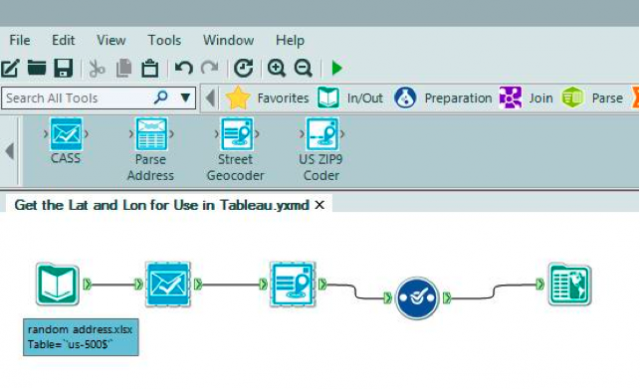Collapse tool categories with left arrow
Viewport: 640px width, 389px height.
click(x=211, y=98)
